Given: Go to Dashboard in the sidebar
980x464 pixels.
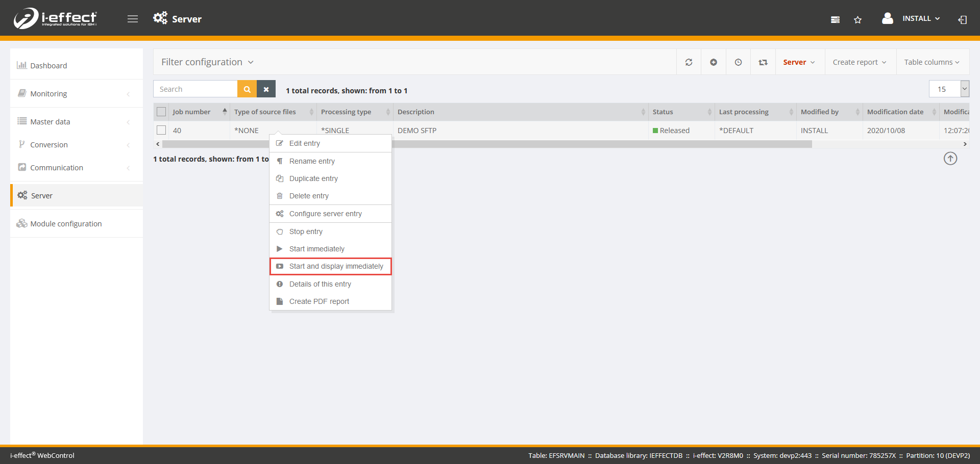Looking at the screenshot, I should [48, 65].
